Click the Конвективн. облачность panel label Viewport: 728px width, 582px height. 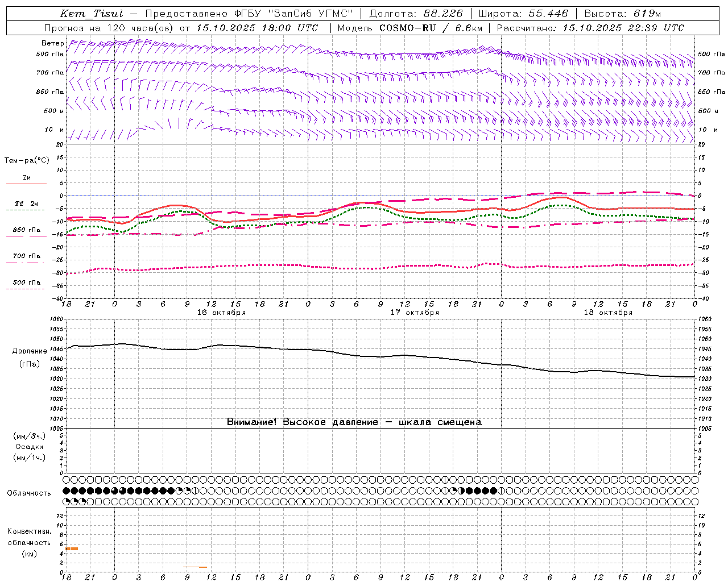[x=29, y=537]
